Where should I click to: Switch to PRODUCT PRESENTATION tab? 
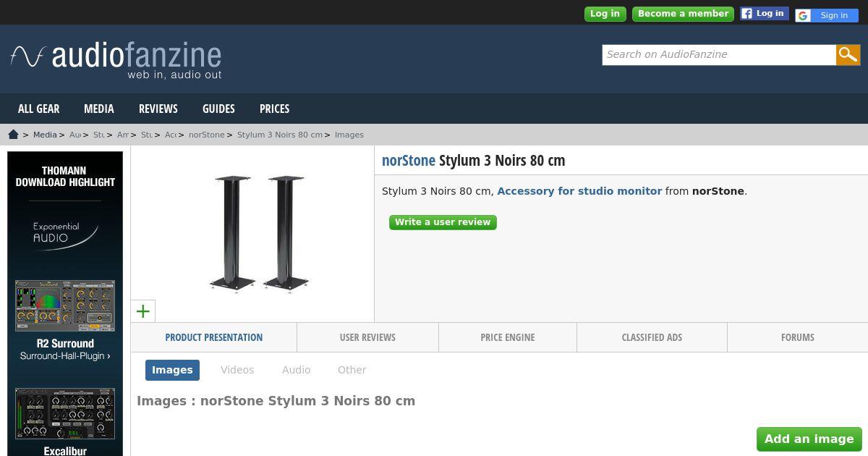(x=214, y=337)
